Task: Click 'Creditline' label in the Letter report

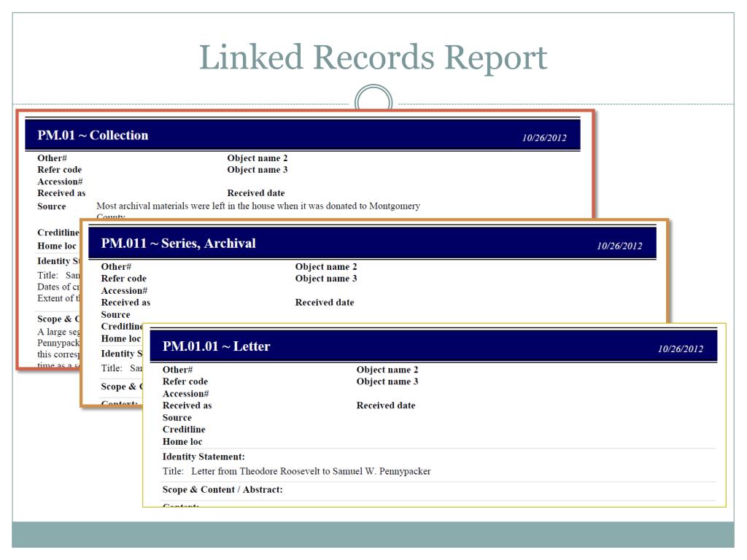Action: [x=183, y=429]
